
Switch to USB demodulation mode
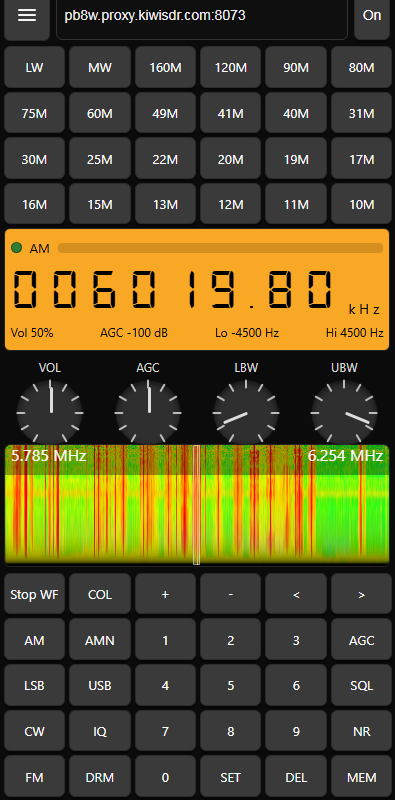click(x=100, y=685)
